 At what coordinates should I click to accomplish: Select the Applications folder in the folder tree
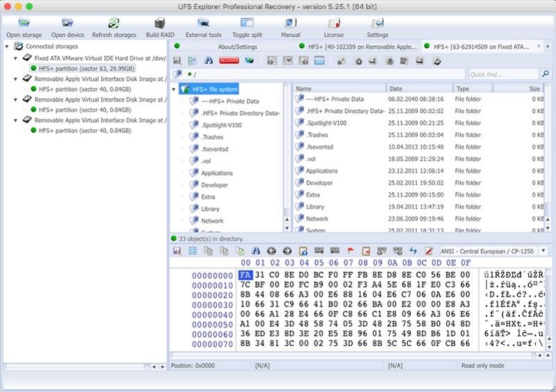[217, 173]
